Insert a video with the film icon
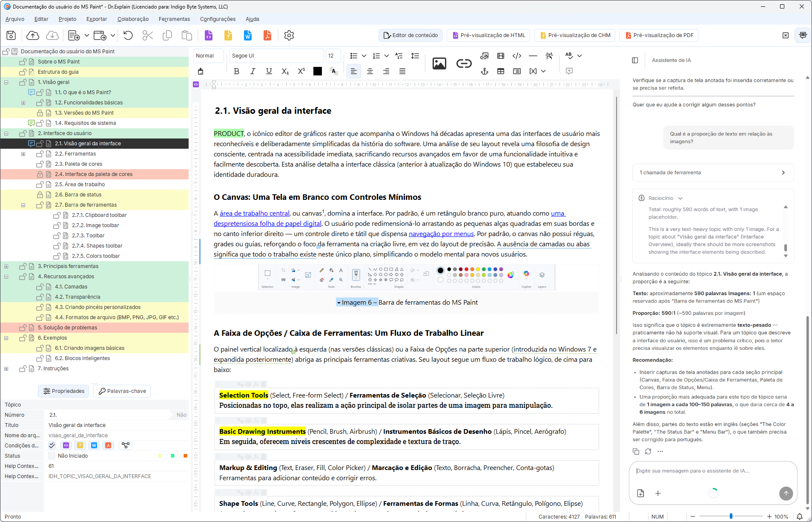 point(501,56)
